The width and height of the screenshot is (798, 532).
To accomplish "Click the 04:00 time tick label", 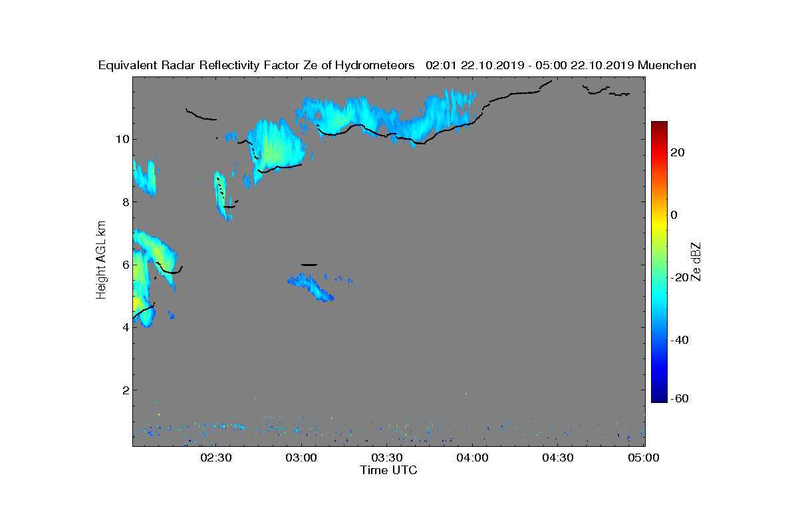I will click(473, 458).
